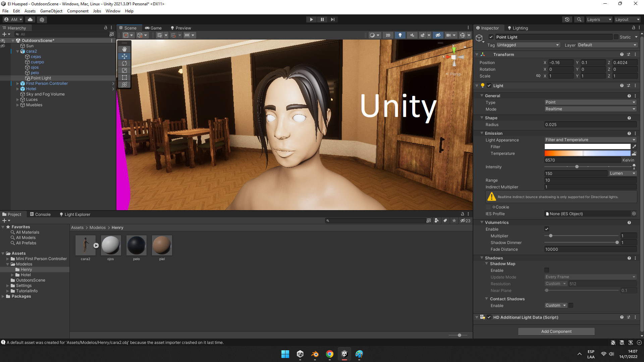This screenshot has width=644, height=362.
Task: Disable the Light component checkbox
Action: (489, 86)
